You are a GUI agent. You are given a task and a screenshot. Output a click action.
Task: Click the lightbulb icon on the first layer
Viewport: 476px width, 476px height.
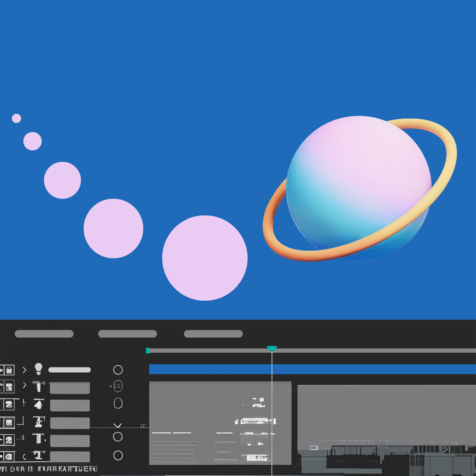click(x=38, y=369)
